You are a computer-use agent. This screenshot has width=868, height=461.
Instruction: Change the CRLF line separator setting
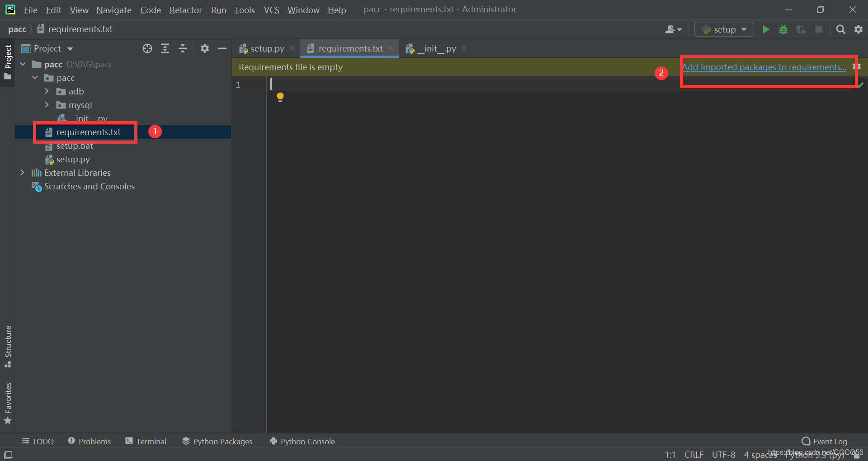pyautogui.click(x=694, y=455)
